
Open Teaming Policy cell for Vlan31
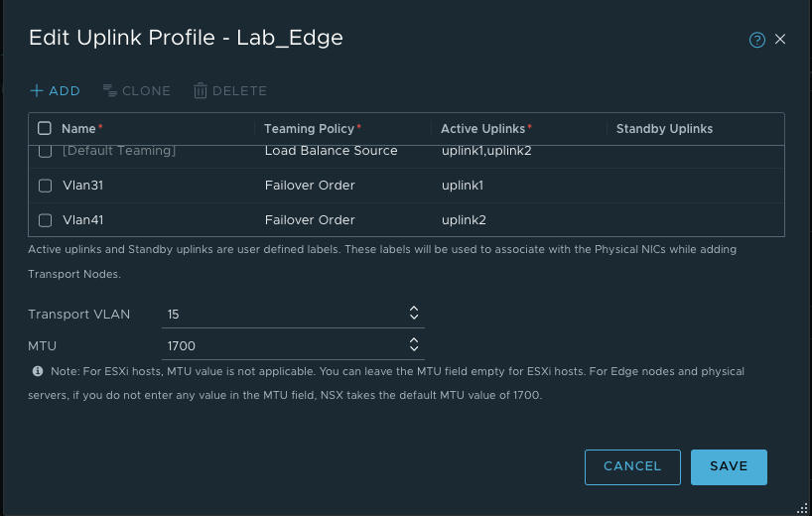pos(310,186)
